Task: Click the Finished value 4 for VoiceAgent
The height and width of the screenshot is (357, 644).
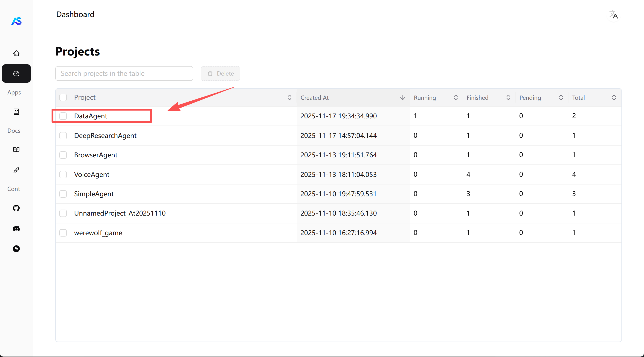Action: click(468, 174)
